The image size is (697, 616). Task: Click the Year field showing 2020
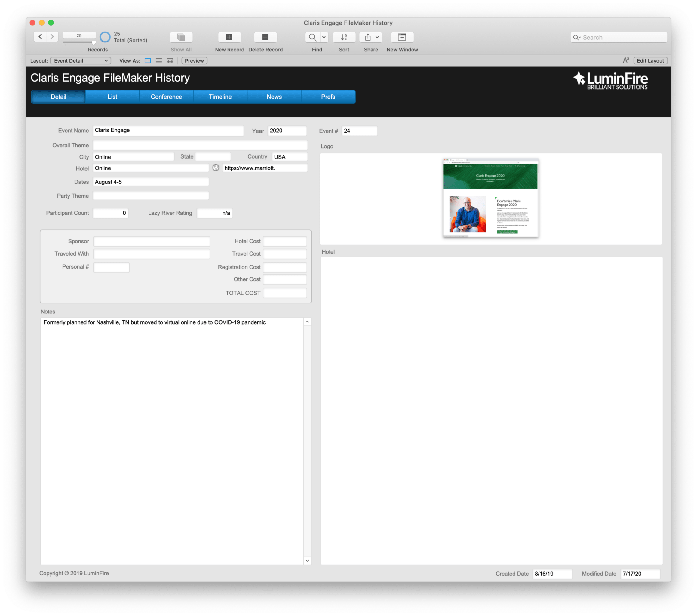point(287,131)
